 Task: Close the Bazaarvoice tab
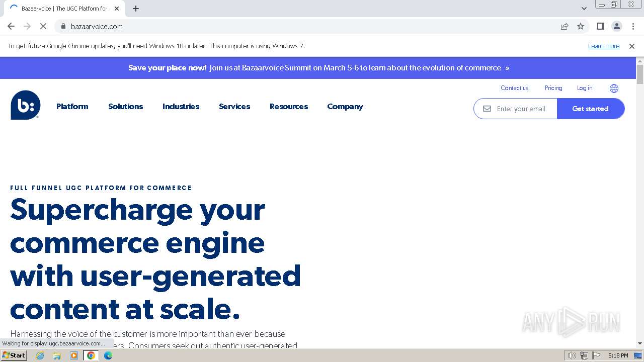point(117,9)
